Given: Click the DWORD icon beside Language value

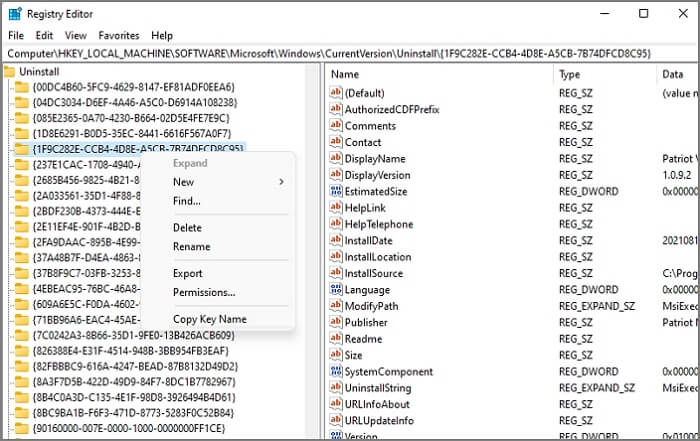Looking at the screenshot, I should [x=336, y=290].
